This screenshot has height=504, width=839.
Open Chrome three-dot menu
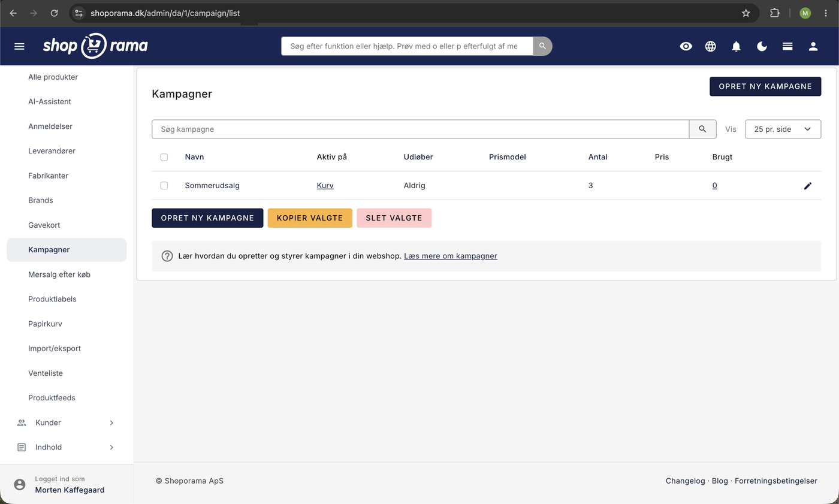[x=826, y=13]
